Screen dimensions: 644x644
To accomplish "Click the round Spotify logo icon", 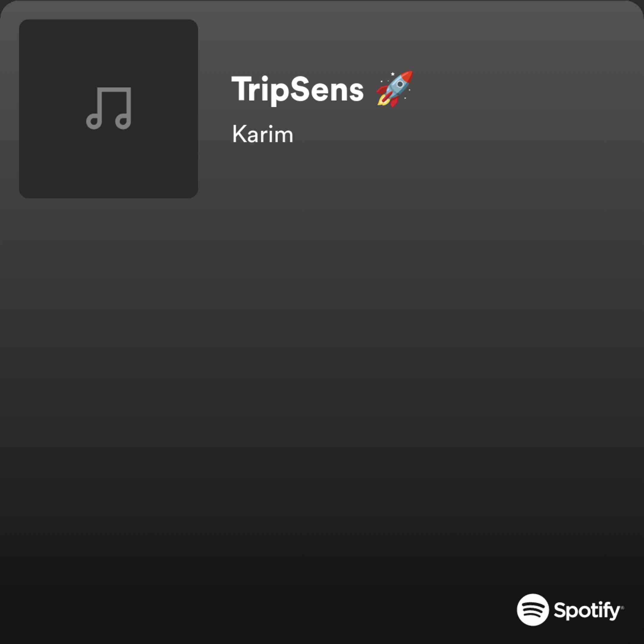I will coord(533,610).
